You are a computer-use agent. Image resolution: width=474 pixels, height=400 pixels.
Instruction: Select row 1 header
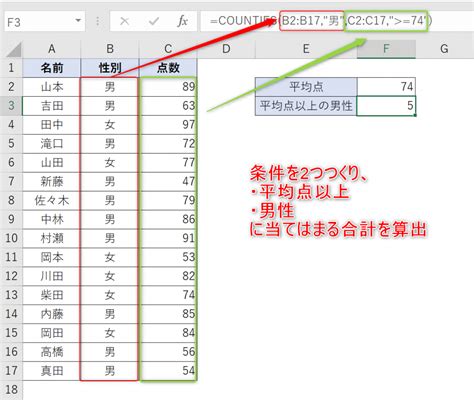[x=11, y=68]
